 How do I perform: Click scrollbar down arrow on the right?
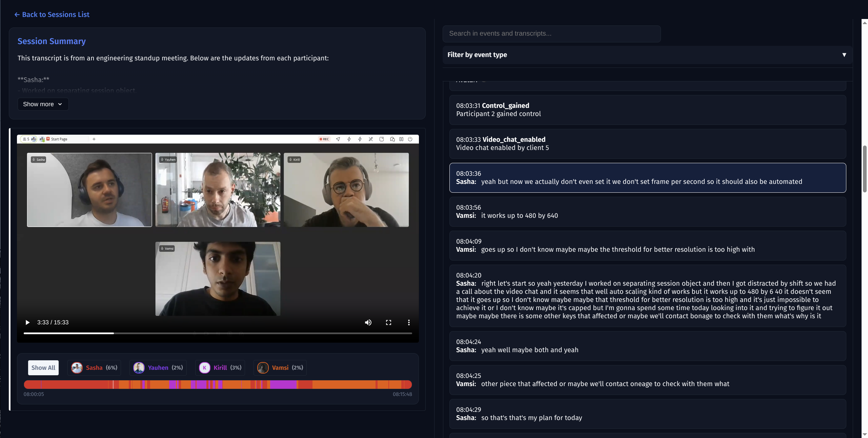point(865,434)
